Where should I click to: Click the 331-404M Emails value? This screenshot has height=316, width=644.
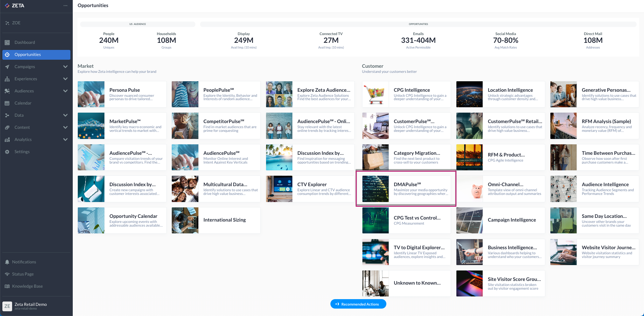[x=418, y=40]
